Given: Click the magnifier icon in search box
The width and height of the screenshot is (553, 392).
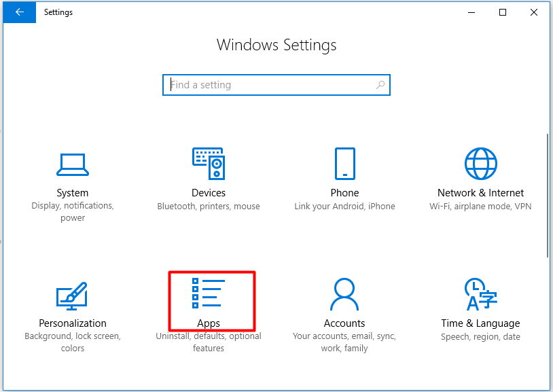Looking at the screenshot, I should [x=380, y=85].
